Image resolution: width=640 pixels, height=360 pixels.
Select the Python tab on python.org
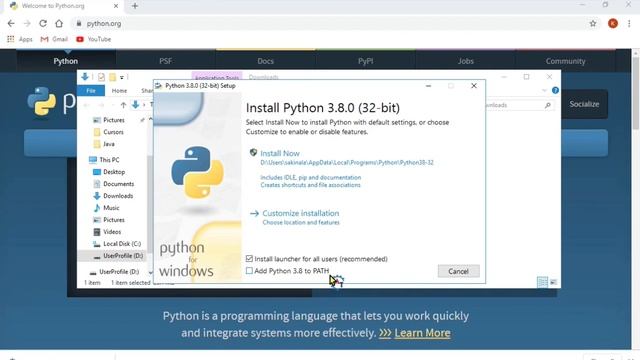tap(66, 61)
